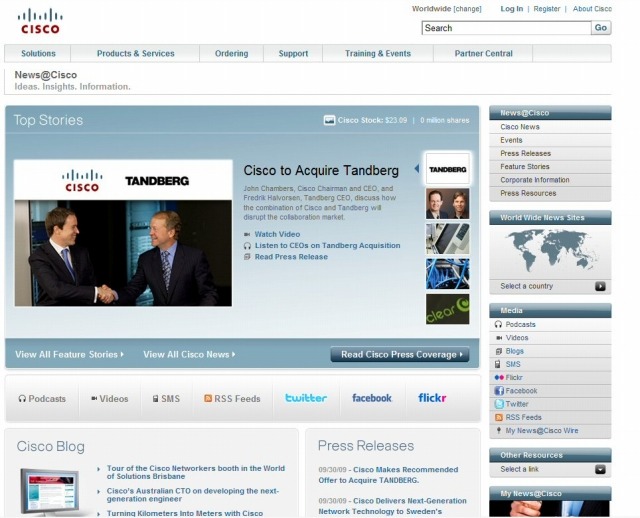The width and height of the screenshot is (640, 518).
Task: Click headphones icon beside Listen to CEOs
Action: tap(247, 246)
